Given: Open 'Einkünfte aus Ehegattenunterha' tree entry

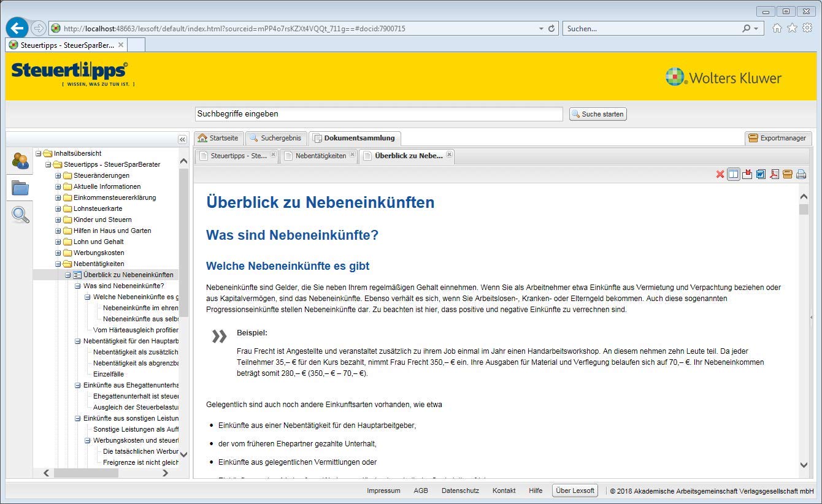Looking at the screenshot, I should [x=131, y=385].
